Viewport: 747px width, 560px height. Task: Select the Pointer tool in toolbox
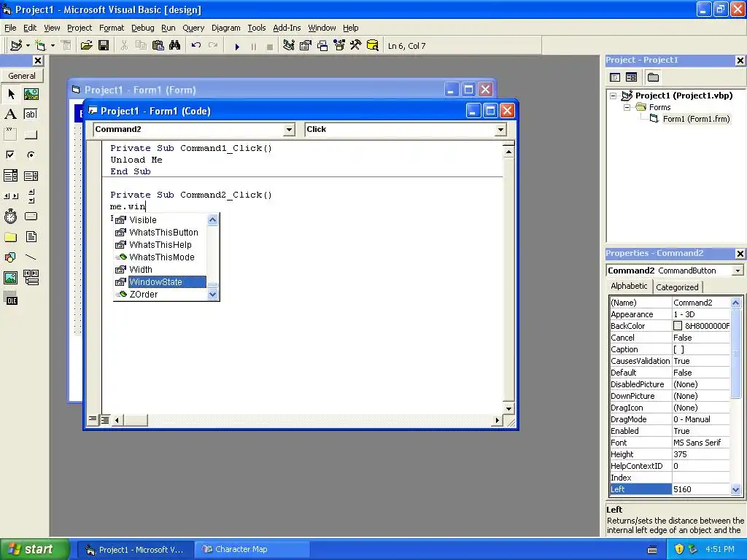pos(10,94)
